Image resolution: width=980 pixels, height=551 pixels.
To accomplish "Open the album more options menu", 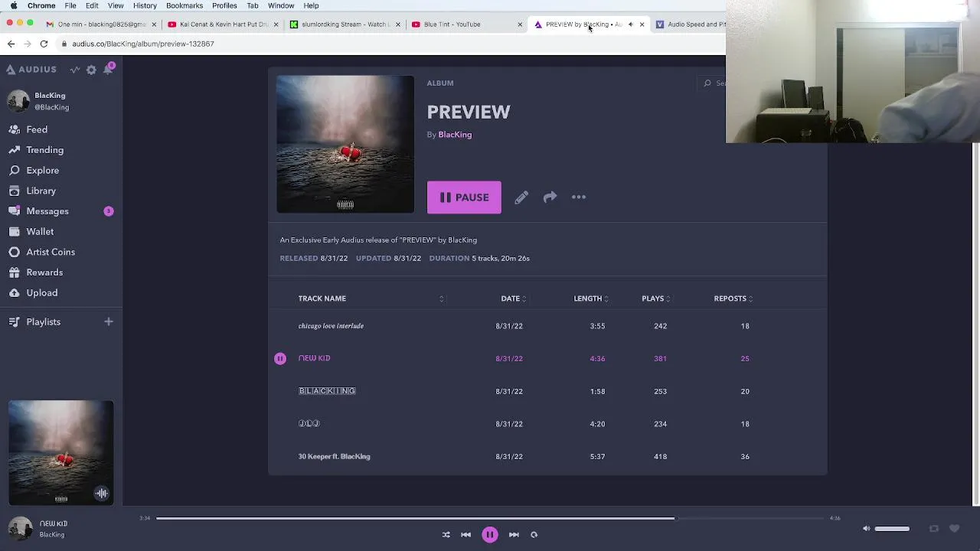I will coord(579,197).
